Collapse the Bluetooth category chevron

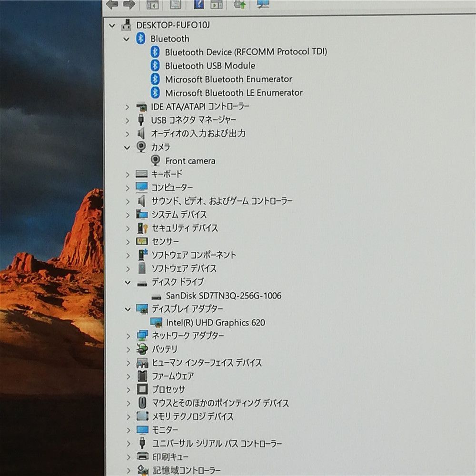pyautogui.click(x=127, y=39)
